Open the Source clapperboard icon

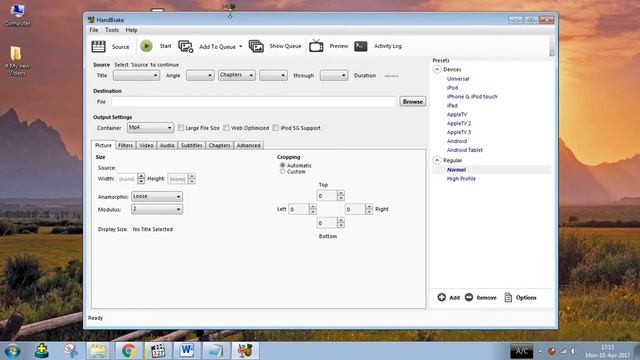coord(98,47)
